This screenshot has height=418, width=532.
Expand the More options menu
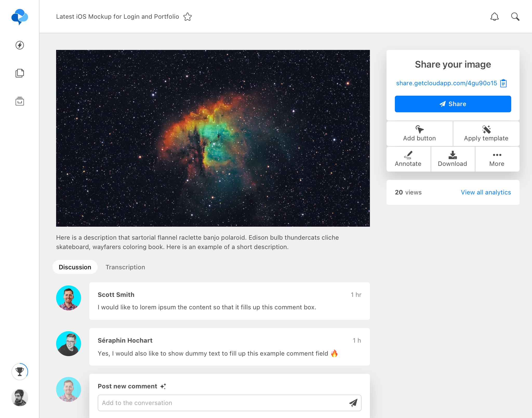497,159
